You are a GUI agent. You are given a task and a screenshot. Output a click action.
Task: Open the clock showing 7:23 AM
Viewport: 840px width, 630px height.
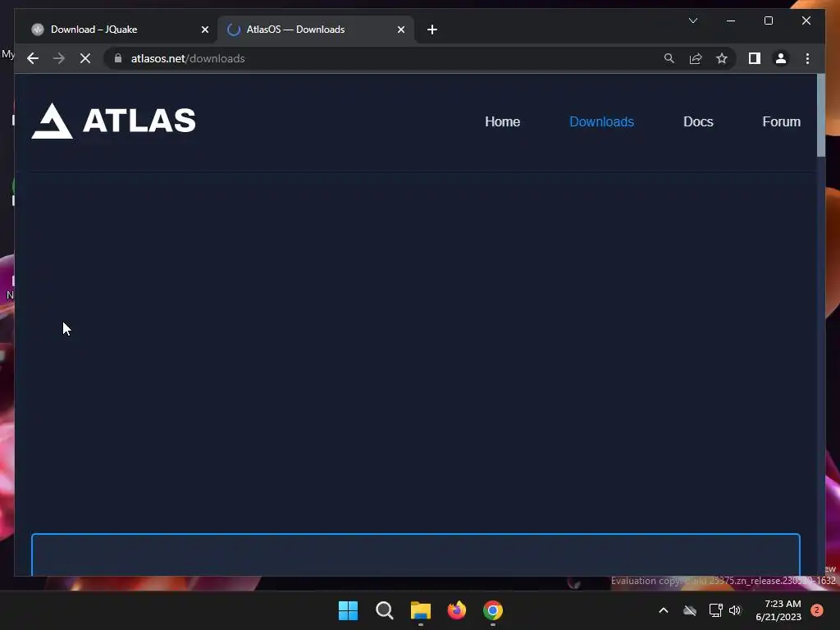click(778, 610)
